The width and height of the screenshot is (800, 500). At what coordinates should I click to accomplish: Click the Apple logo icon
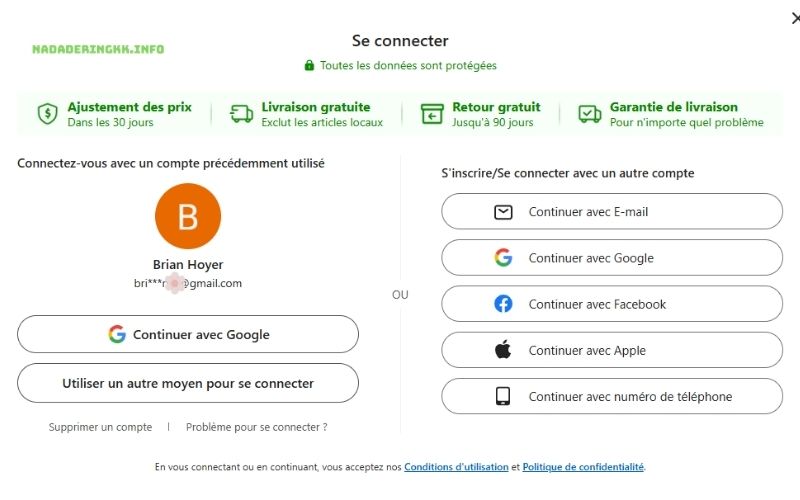click(x=503, y=350)
